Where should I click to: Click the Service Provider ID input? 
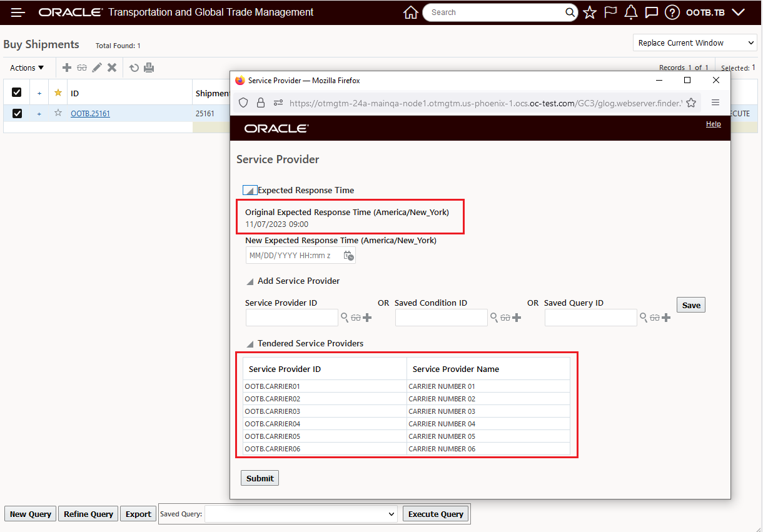292,318
